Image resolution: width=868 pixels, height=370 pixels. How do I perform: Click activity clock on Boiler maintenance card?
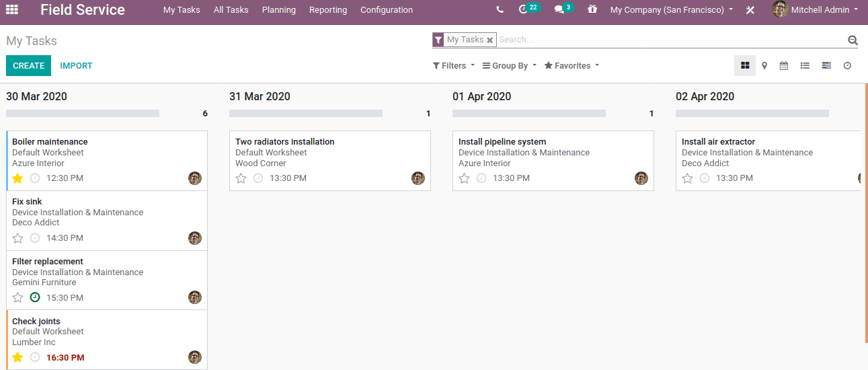pyautogui.click(x=35, y=178)
